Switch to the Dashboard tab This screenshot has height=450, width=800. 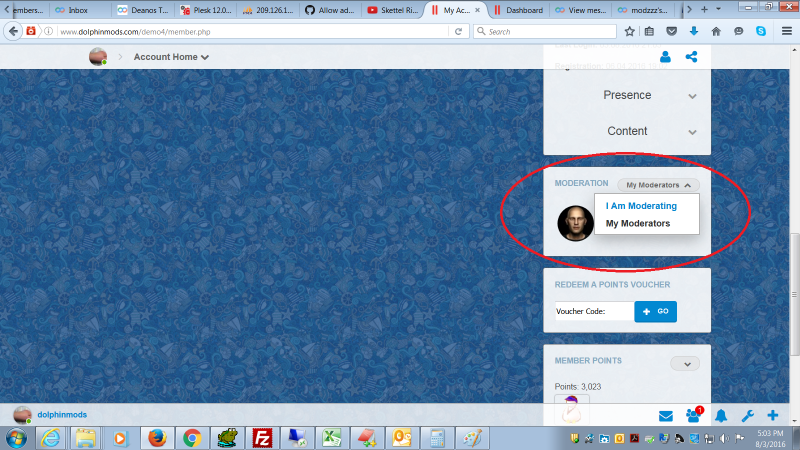[520, 10]
